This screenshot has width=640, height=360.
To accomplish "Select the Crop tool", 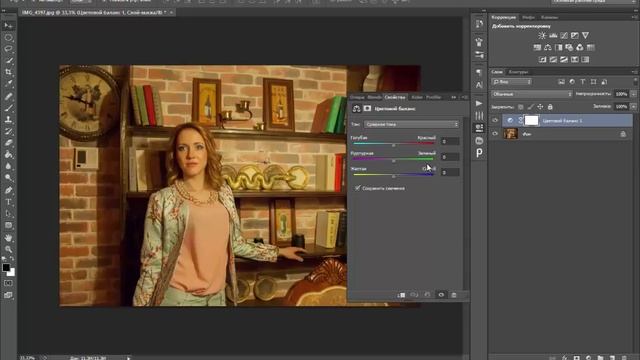I will tap(8, 72).
